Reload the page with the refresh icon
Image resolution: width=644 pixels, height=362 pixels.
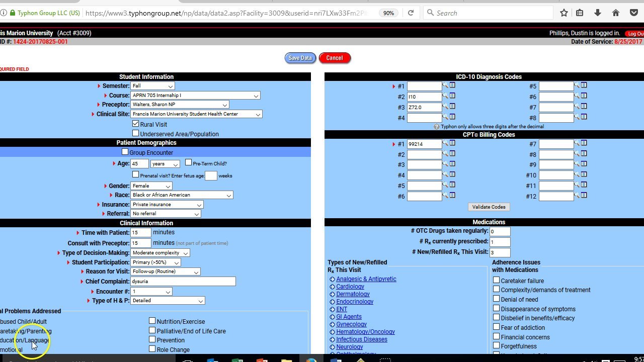point(411,13)
